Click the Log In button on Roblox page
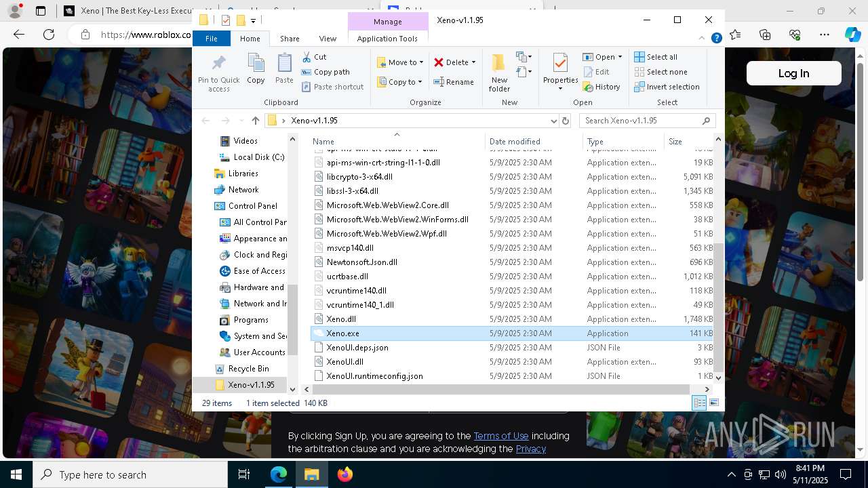The height and width of the screenshot is (488, 868). click(793, 73)
